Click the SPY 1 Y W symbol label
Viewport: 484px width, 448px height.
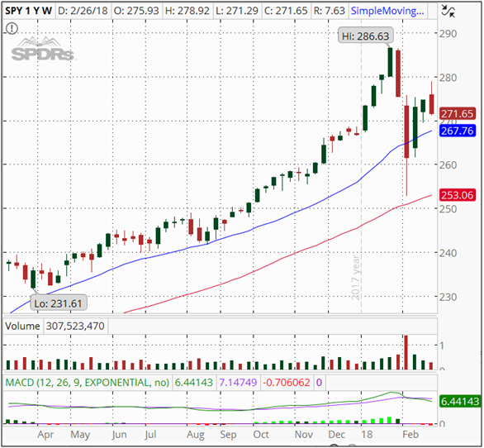point(28,11)
